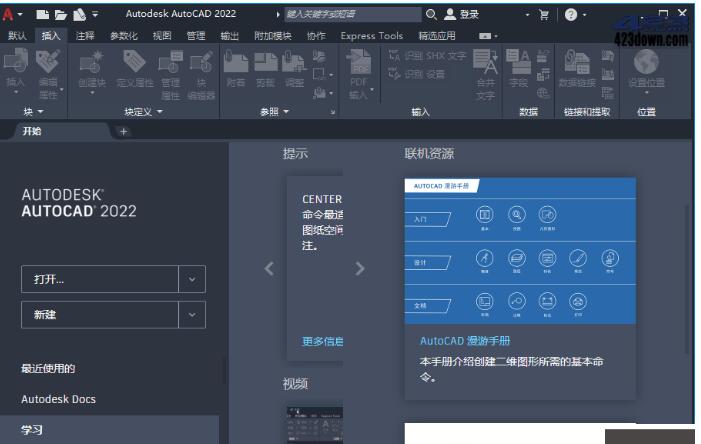Open the Express Tools ribbon tab
Image resolution: width=701 pixels, height=444 pixels.
pyautogui.click(x=372, y=36)
